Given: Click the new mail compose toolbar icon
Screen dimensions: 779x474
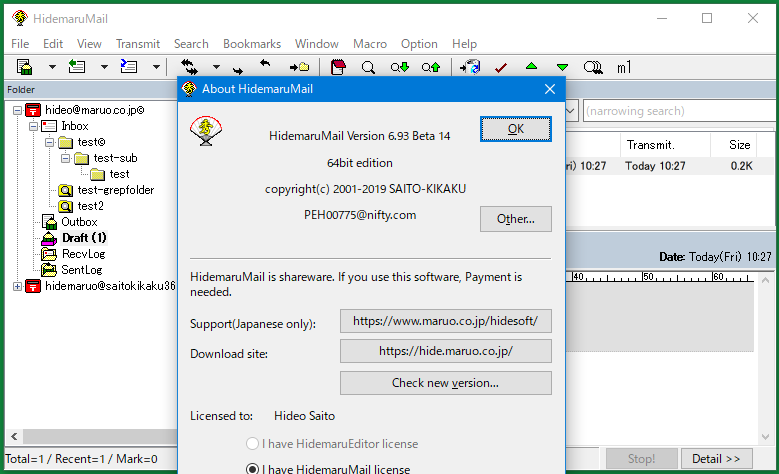Looking at the screenshot, I should pyautogui.click(x=26, y=68).
